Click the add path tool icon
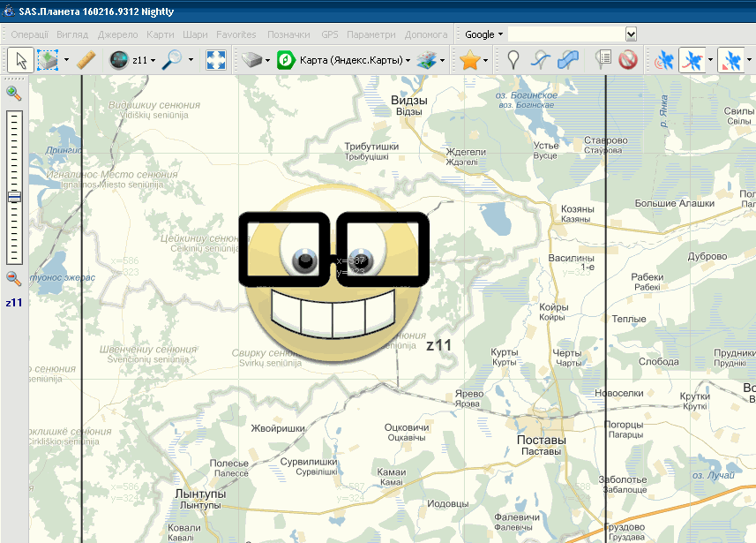The width and height of the screenshot is (756, 543). 541,60
